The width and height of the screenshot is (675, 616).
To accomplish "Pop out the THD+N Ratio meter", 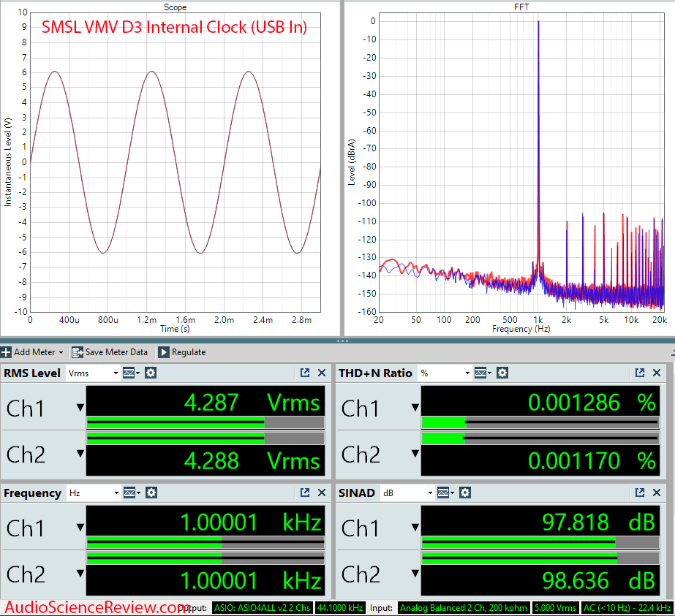I will click(640, 373).
